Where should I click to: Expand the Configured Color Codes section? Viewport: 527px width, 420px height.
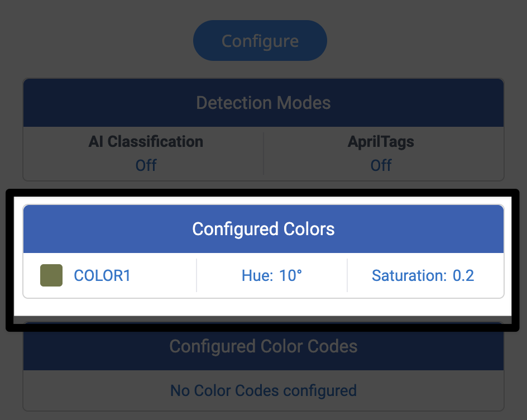point(263,346)
